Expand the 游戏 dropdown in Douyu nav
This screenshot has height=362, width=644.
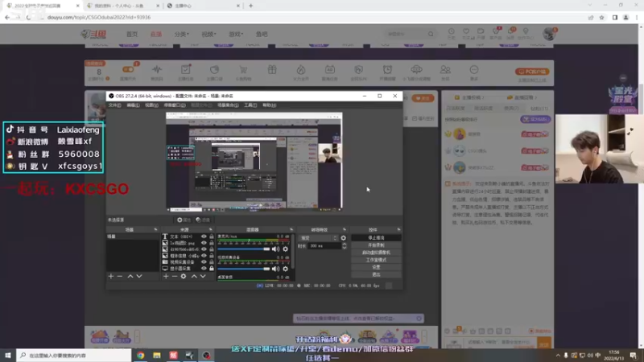(x=236, y=34)
